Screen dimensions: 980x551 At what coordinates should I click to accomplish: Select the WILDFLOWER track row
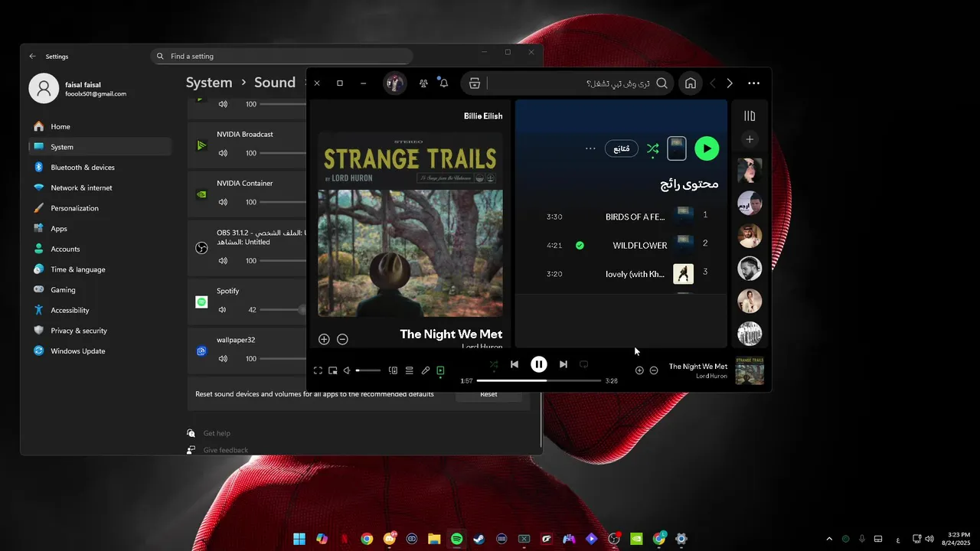621,245
